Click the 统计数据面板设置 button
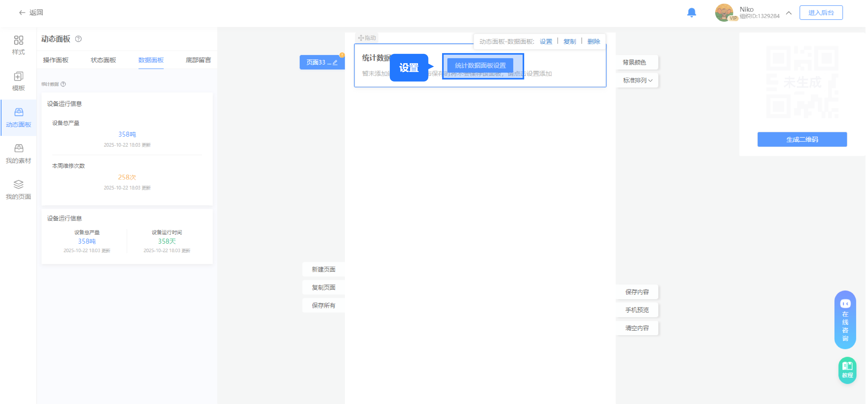This screenshot has height=404, width=868. (x=481, y=66)
